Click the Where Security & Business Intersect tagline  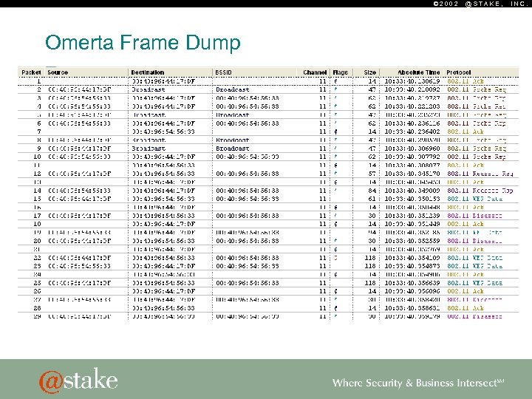(418, 383)
